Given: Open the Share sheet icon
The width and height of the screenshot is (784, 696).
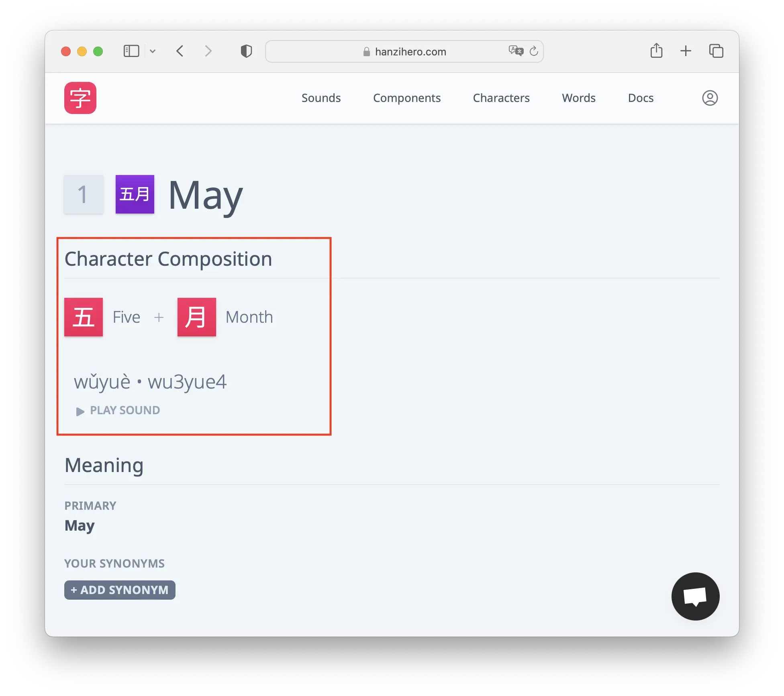Looking at the screenshot, I should (x=656, y=51).
